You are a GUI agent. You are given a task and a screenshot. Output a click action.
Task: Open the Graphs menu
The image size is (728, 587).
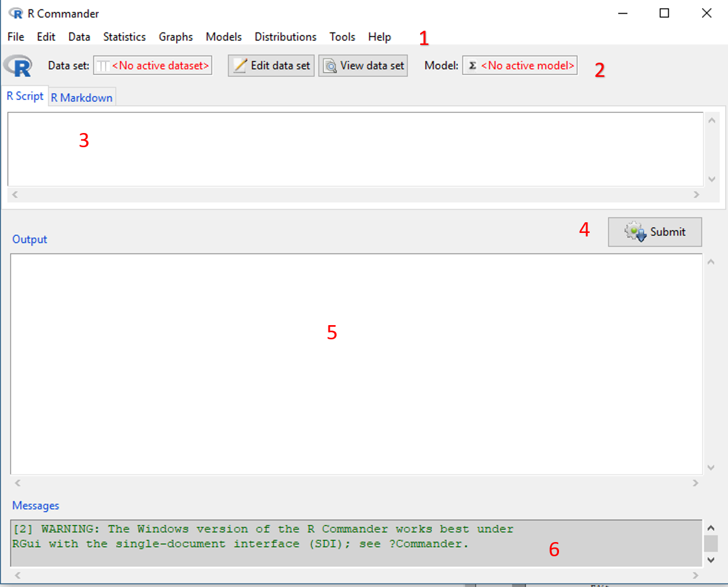[x=175, y=37]
